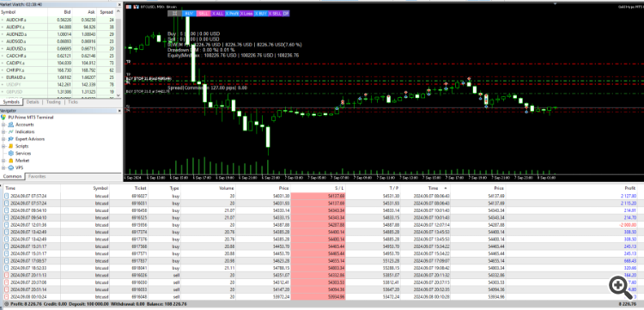Click the Market Watch vertical scrollbar
Screen dimensions: 644x310
(119, 53)
